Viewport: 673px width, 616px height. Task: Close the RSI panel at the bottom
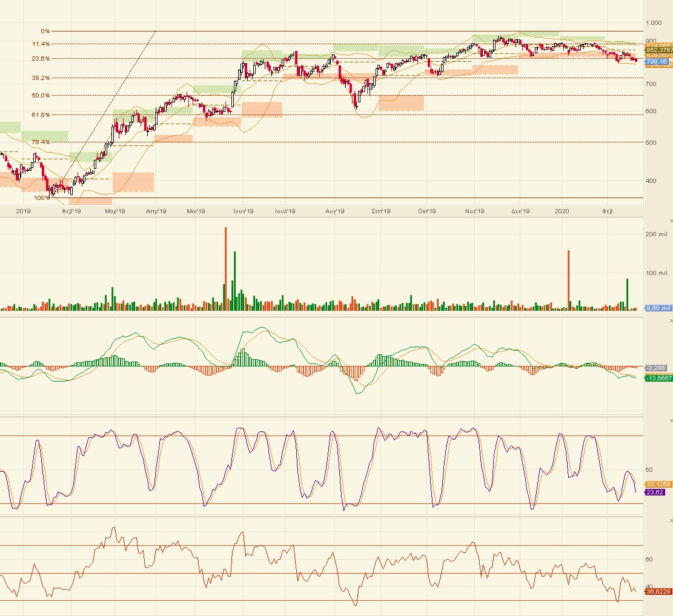point(670,520)
